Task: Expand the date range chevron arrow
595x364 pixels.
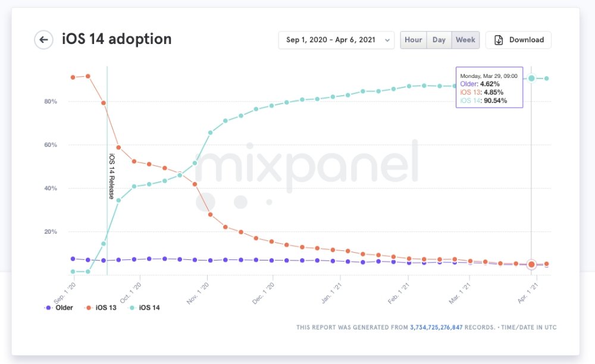Action: click(x=387, y=40)
